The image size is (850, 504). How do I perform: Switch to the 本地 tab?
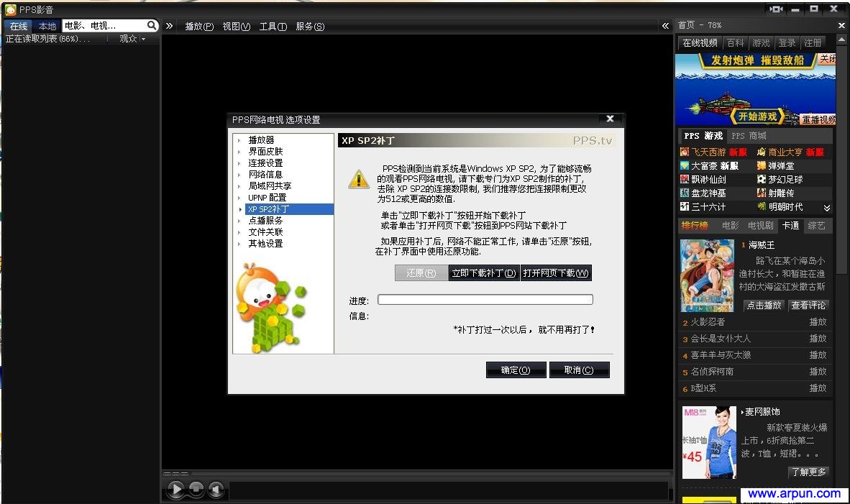47,25
